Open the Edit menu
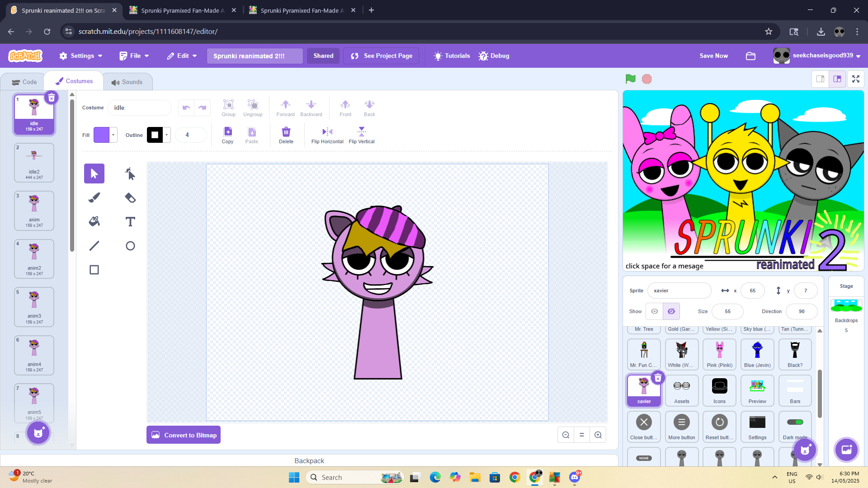 (182, 56)
